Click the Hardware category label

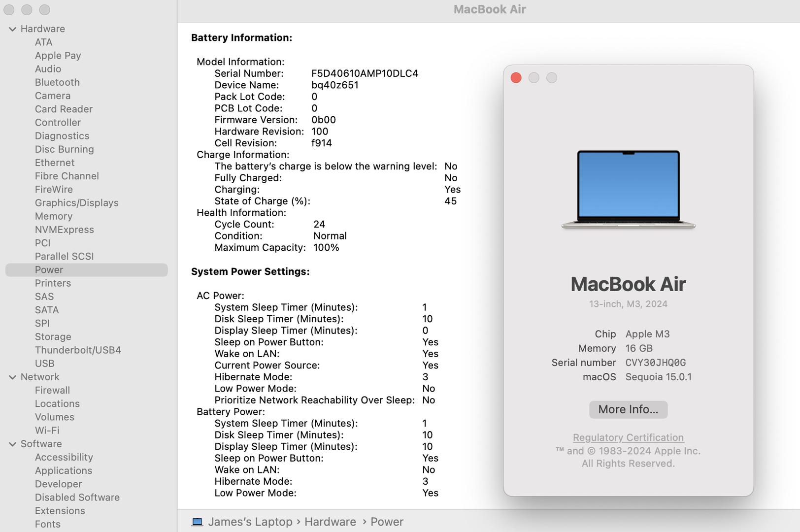[x=42, y=29]
